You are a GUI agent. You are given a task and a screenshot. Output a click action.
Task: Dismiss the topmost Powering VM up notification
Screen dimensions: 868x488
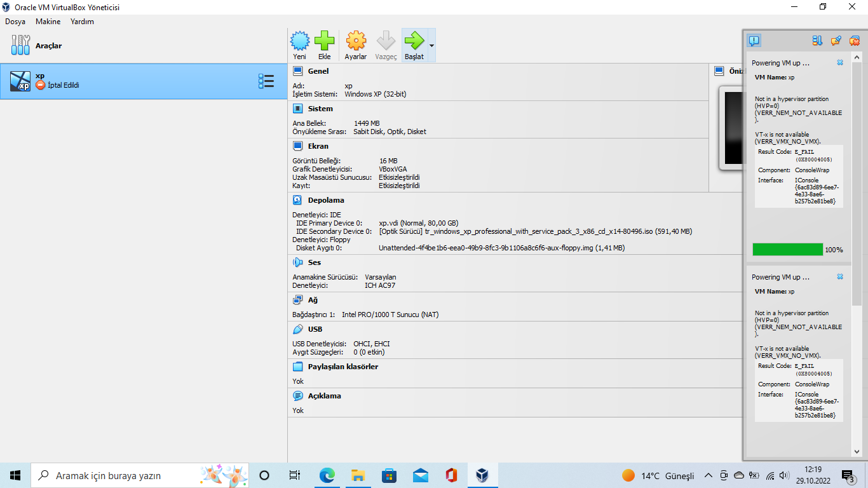click(x=840, y=63)
